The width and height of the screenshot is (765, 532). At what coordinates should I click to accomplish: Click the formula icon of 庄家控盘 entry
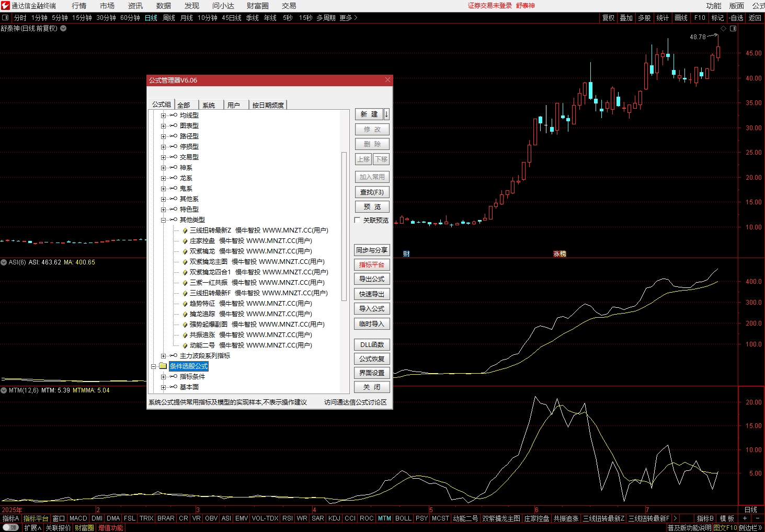coord(185,241)
